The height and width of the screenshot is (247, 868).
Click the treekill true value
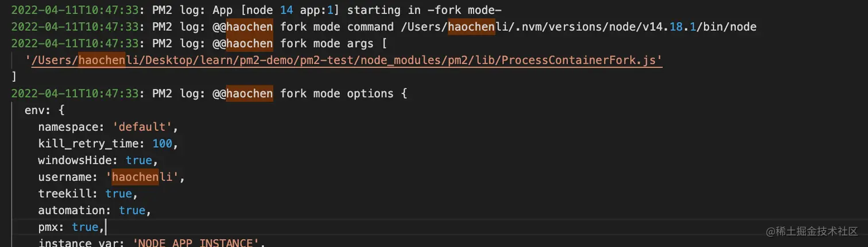(x=118, y=194)
